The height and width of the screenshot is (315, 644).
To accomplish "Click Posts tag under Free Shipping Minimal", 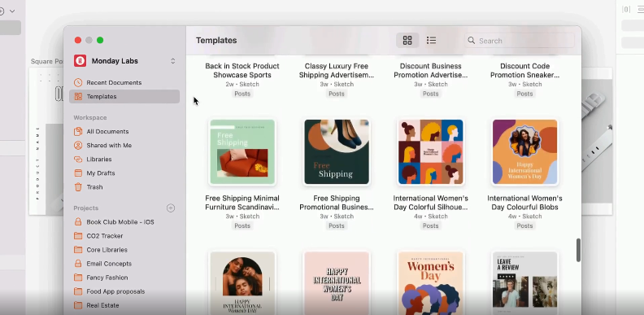I will coord(242,225).
